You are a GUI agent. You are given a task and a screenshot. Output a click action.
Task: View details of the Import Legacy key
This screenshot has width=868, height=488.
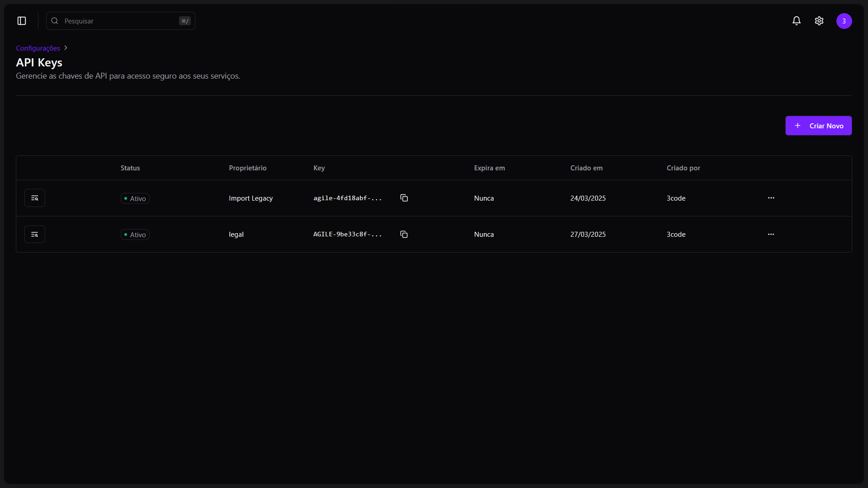(34, 198)
